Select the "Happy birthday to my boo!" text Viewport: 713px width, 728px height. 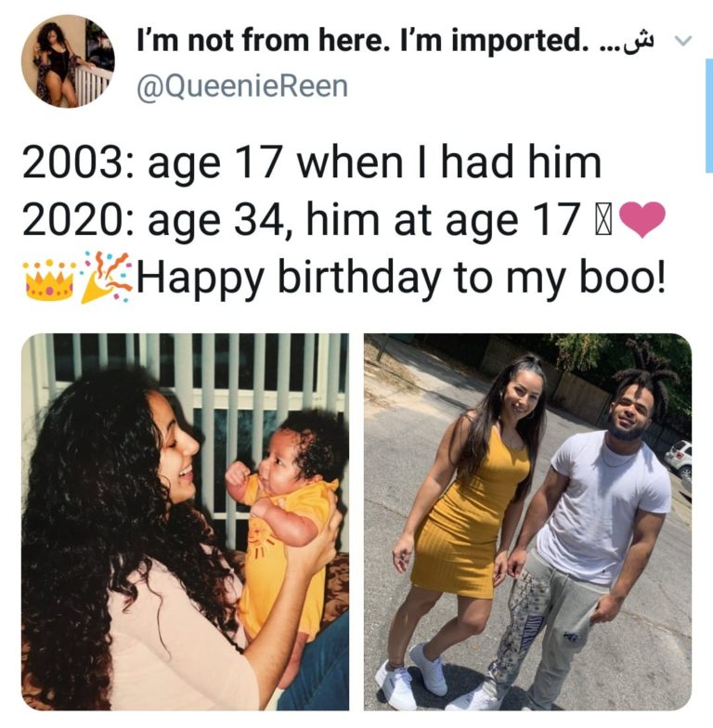coord(401,279)
